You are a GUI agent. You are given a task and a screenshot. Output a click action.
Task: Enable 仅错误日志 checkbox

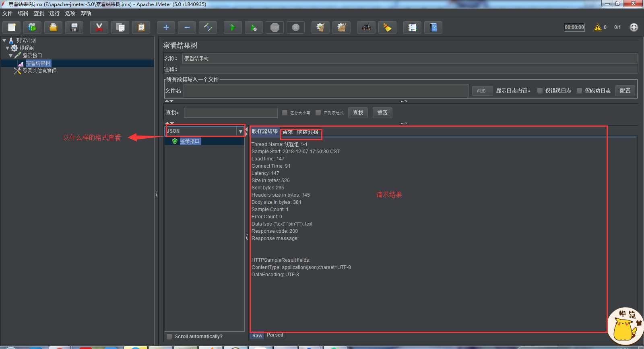pos(540,90)
